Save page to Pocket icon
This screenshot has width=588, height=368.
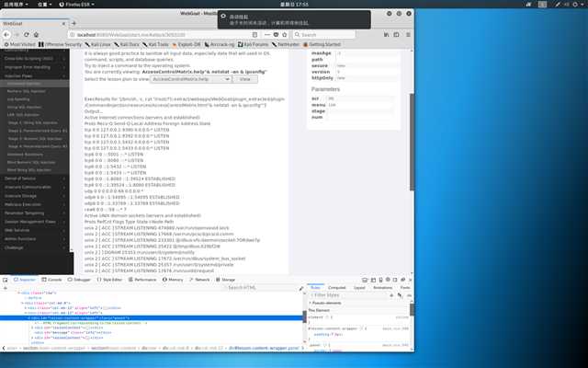point(276,35)
